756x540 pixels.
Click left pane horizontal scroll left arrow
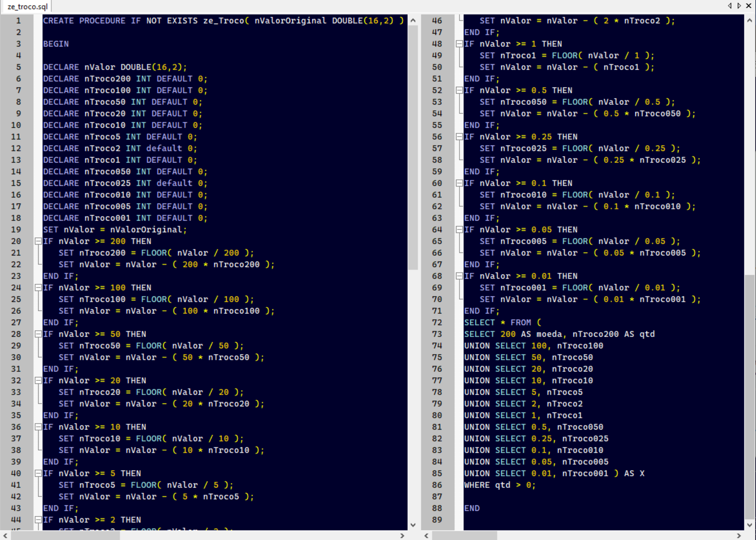(x=5, y=536)
